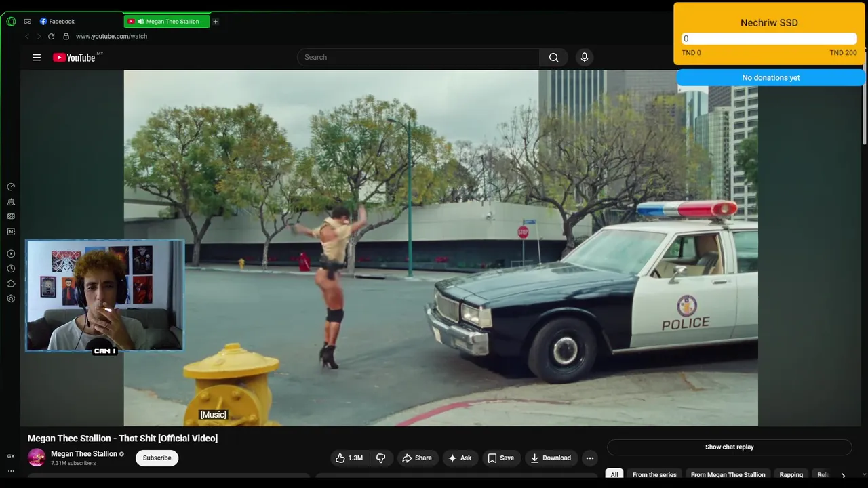Open the Ask AI button
The image size is (868, 488).
[460, 458]
